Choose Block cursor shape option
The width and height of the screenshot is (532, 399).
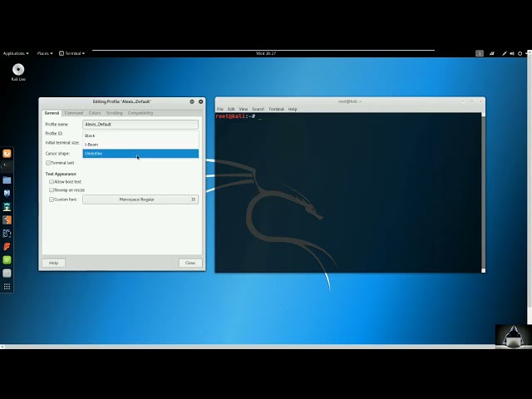pyautogui.click(x=140, y=135)
